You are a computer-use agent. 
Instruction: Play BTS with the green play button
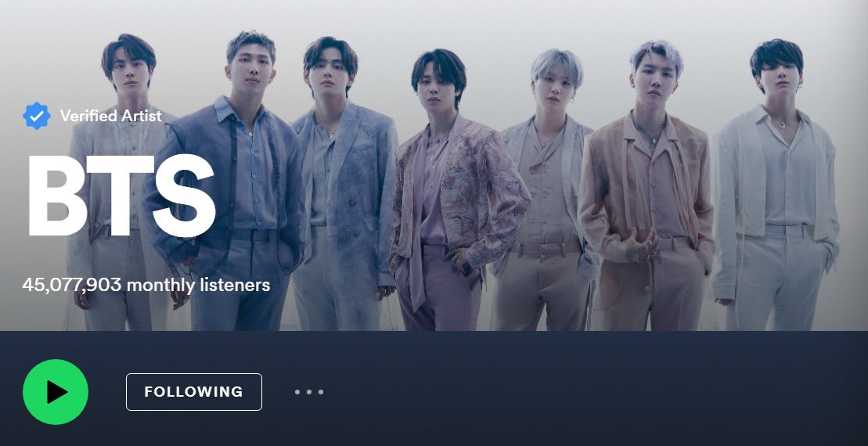[x=56, y=392]
